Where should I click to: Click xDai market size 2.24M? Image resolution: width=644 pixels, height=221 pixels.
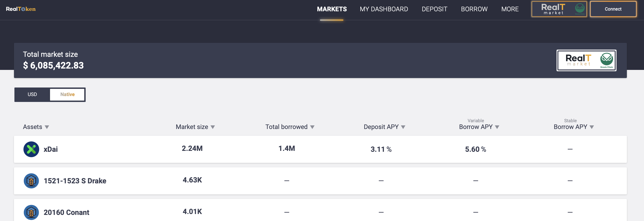192,148
